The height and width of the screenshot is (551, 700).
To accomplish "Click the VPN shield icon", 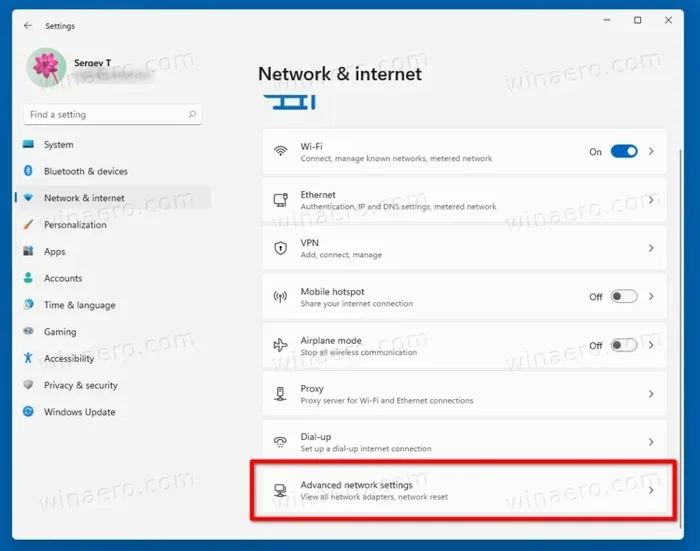I will tap(280, 248).
